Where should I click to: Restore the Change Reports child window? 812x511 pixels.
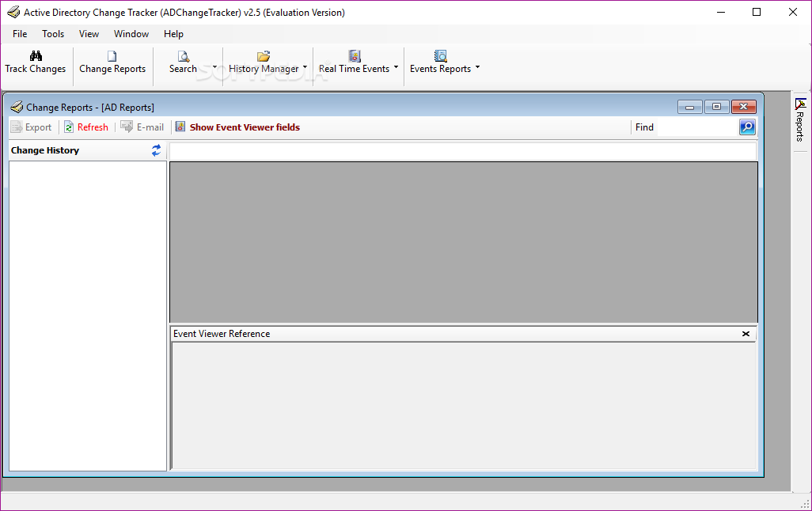click(717, 107)
